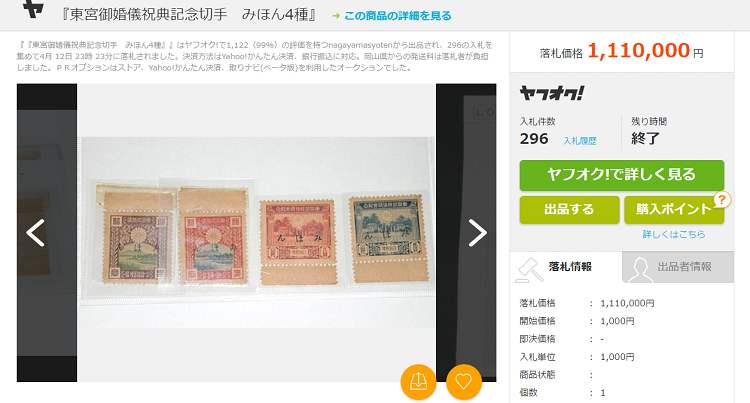Viewport: 750px width, 403px height.
Task: Show the previous stamp image
Action: click(35, 233)
